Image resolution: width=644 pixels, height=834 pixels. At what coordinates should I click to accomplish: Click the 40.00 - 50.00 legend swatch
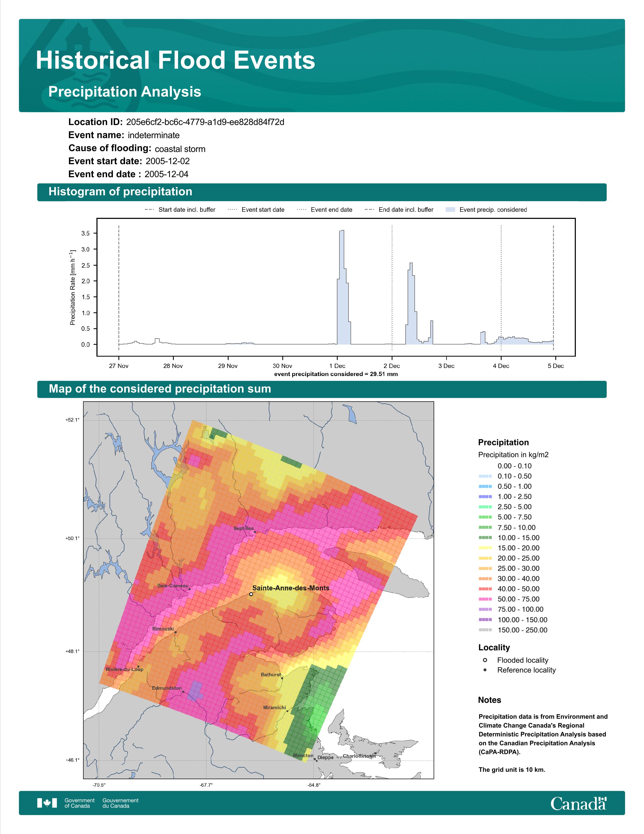point(485,589)
